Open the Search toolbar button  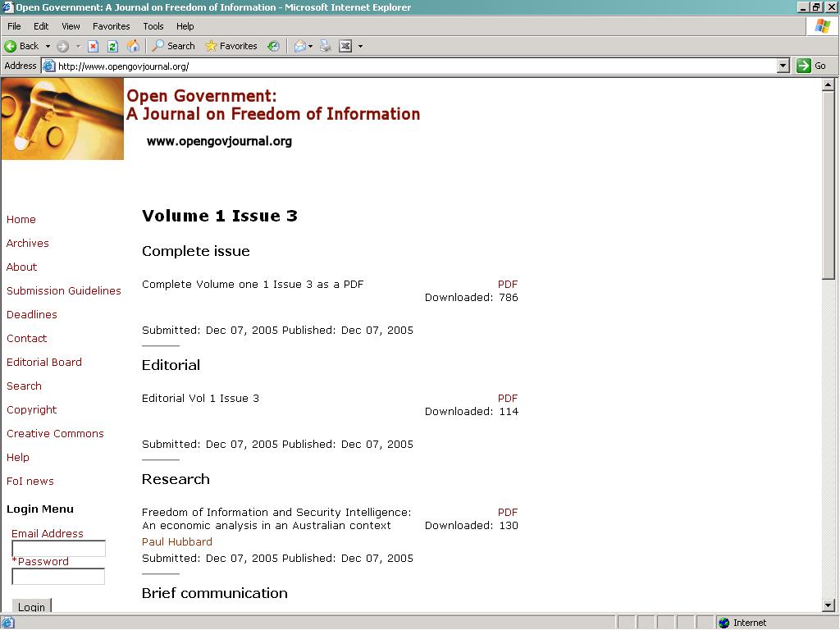(173, 46)
